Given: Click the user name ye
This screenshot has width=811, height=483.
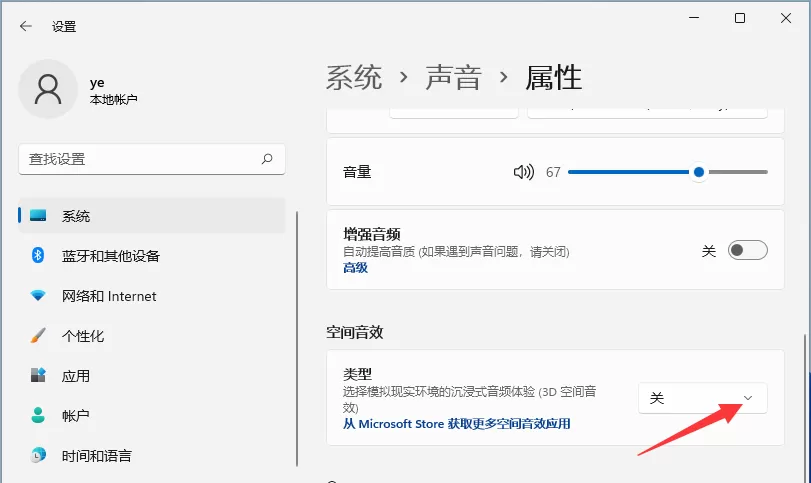Looking at the screenshot, I should pyautogui.click(x=97, y=83).
